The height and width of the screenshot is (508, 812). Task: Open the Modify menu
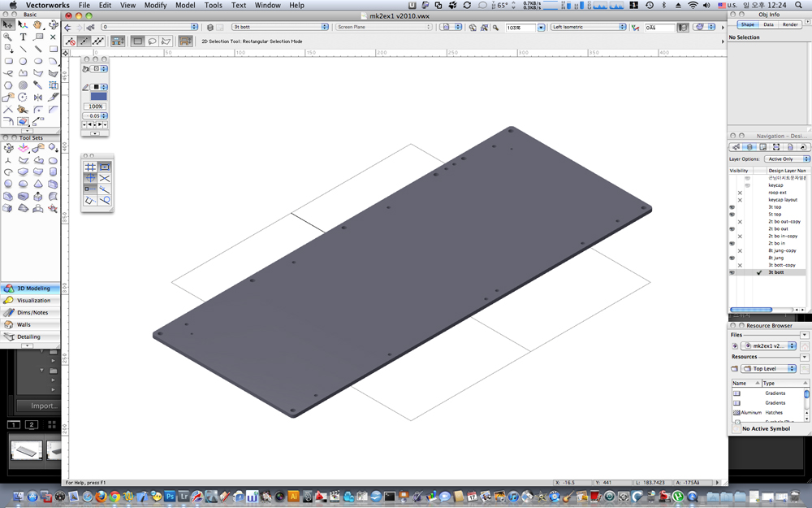coord(155,5)
